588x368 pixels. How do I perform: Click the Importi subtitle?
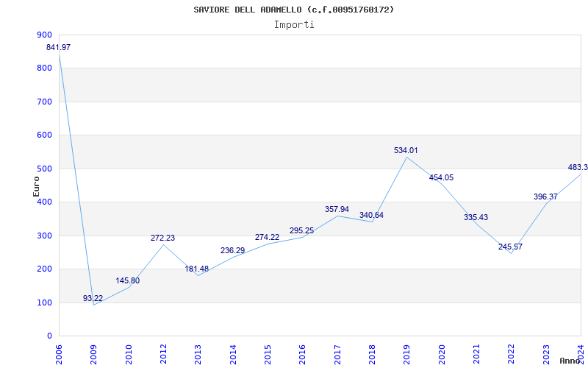point(294,25)
